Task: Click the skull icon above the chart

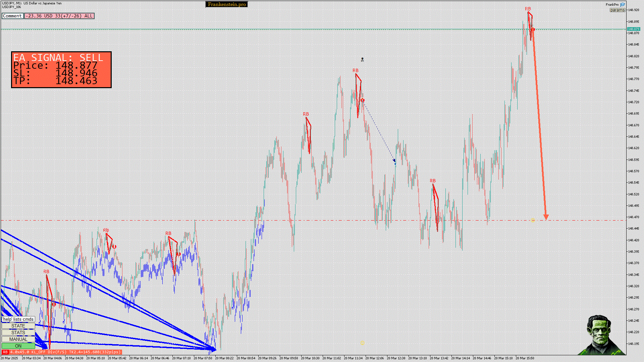Action: 362,60
